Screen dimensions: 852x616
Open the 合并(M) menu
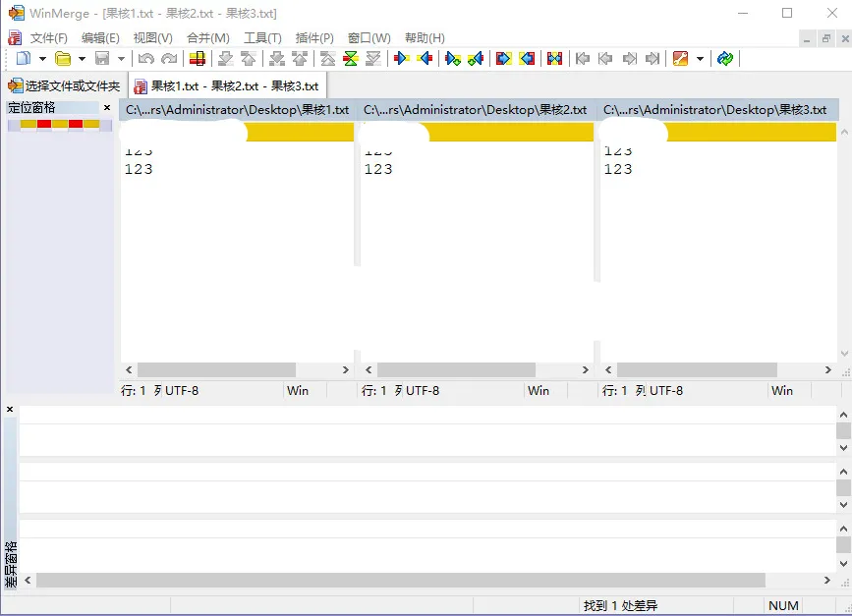pos(207,38)
